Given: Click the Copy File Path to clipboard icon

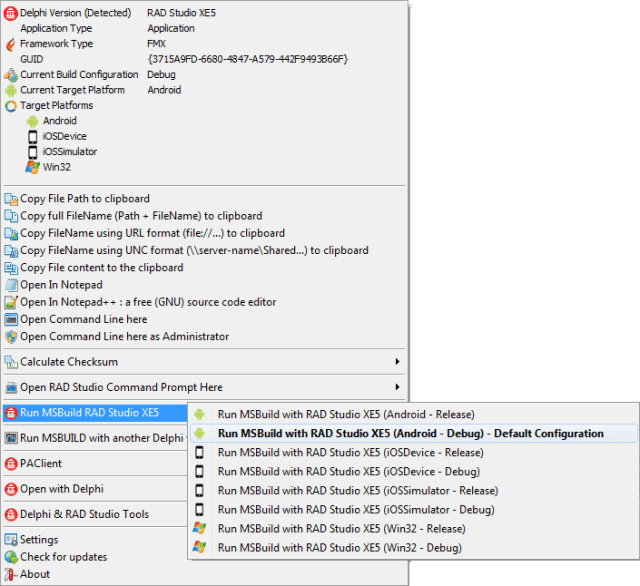Looking at the screenshot, I should pyautogui.click(x=11, y=199).
